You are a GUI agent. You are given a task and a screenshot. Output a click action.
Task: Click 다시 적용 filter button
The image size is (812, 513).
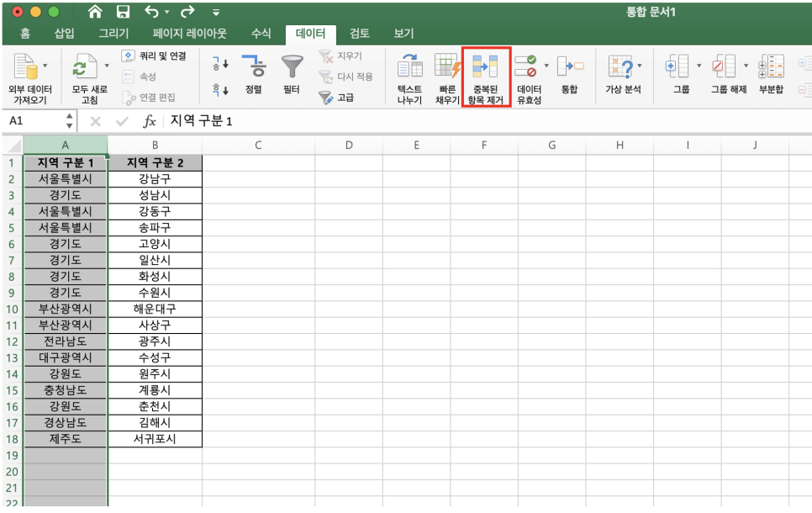(x=345, y=77)
